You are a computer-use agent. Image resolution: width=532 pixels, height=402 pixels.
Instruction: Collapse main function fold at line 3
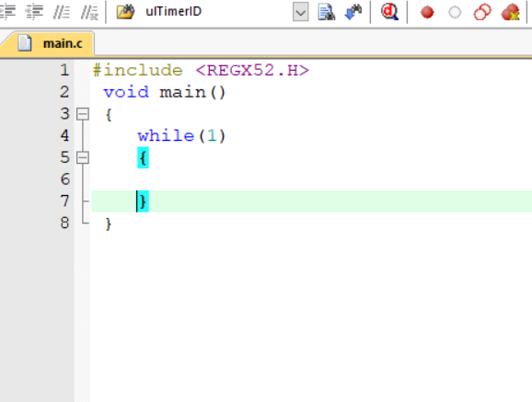(83, 114)
